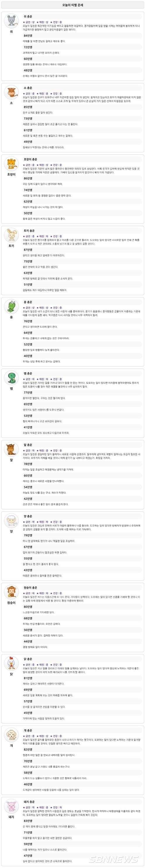
Task: Select the snake (뱀) zodiac icon
Action: pyautogui.click(x=11, y=378)
